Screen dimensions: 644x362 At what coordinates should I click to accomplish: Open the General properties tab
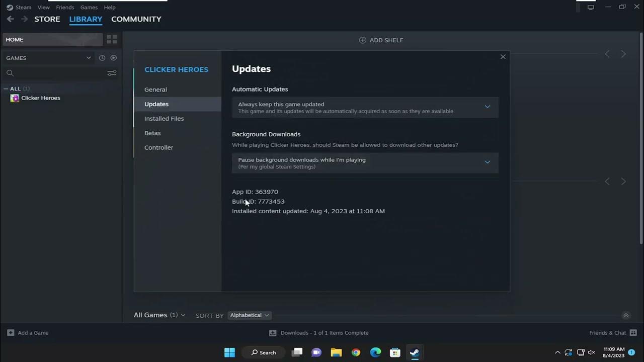click(177, 89)
